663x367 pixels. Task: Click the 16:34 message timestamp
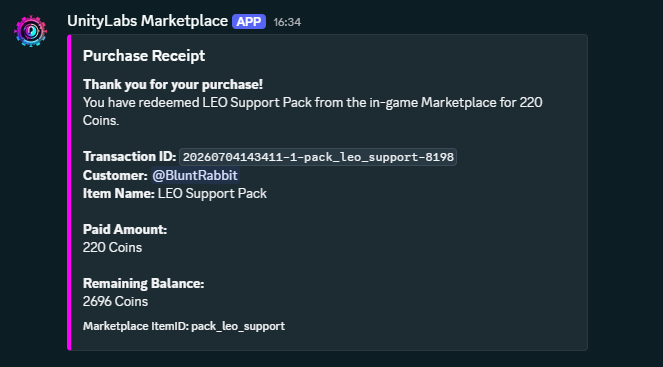[x=287, y=22]
